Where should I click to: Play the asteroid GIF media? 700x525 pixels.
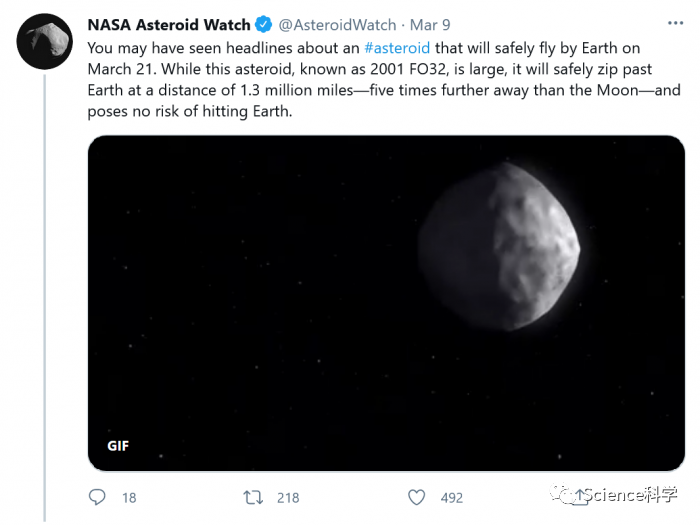386,303
